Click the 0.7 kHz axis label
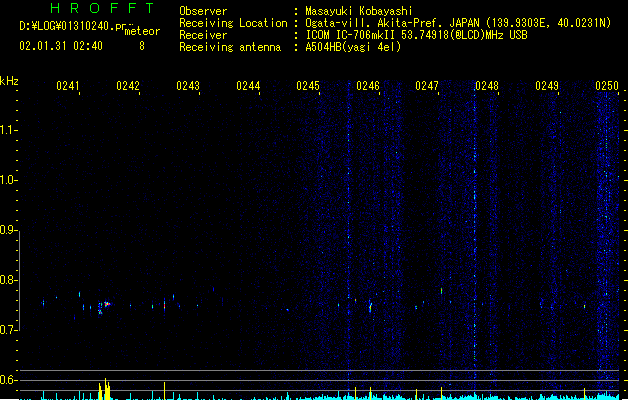Image resolution: width=629 pixels, height=400 pixels. point(8,330)
